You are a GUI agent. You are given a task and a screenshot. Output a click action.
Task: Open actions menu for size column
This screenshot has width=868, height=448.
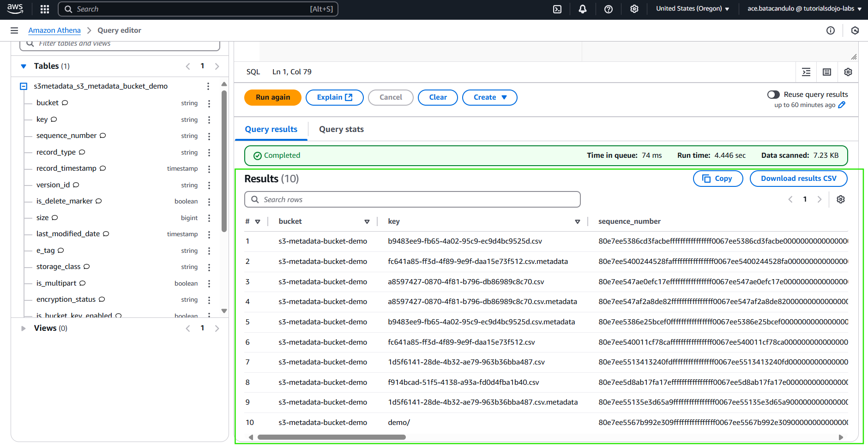click(x=209, y=218)
